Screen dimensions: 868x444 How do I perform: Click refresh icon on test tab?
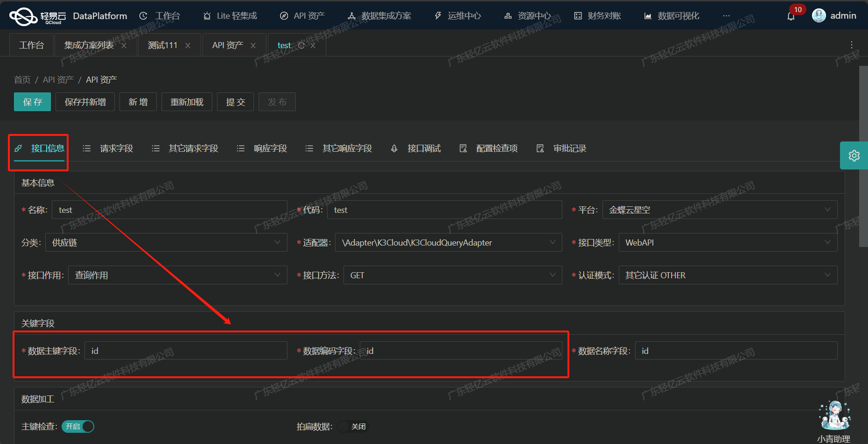tap(301, 45)
